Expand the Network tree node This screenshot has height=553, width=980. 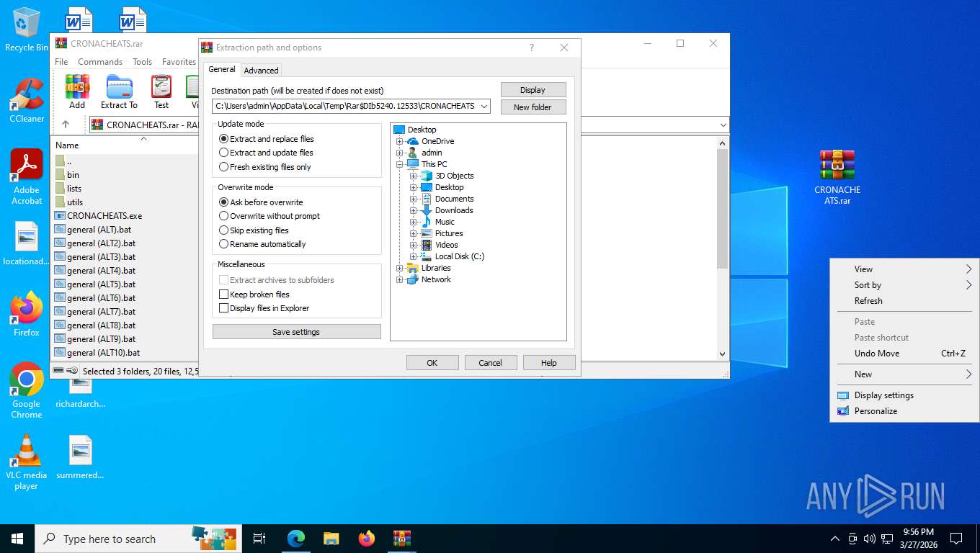tap(399, 279)
